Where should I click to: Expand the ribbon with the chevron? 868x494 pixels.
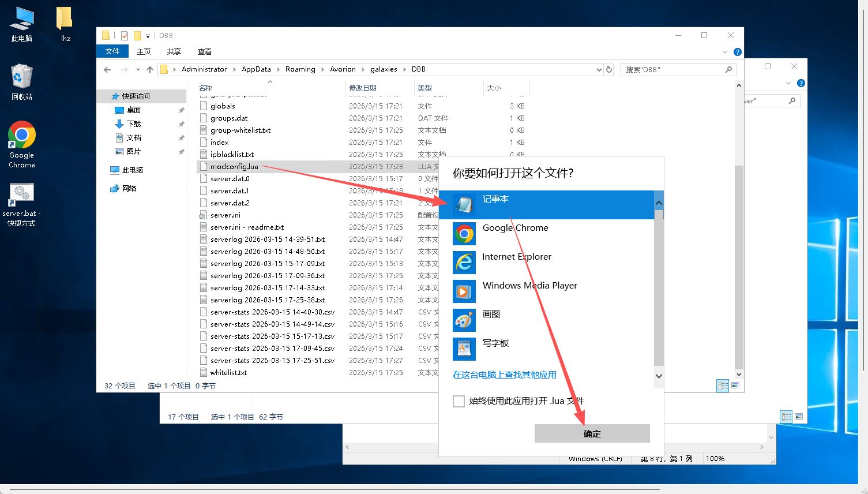[x=725, y=52]
